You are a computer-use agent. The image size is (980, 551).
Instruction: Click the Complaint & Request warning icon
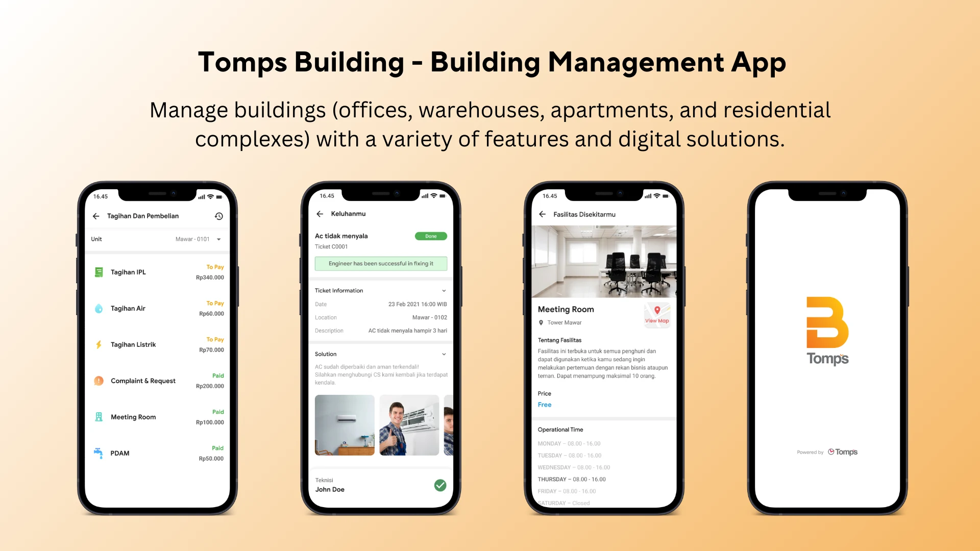tap(99, 380)
